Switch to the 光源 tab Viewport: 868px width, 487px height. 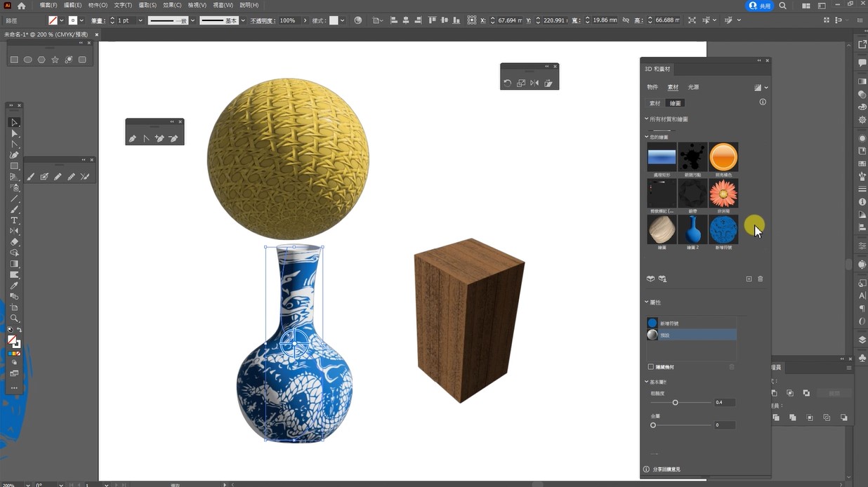click(693, 87)
